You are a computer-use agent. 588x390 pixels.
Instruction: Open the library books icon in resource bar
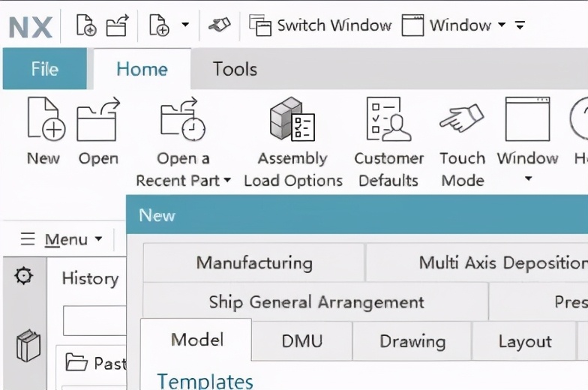click(28, 345)
